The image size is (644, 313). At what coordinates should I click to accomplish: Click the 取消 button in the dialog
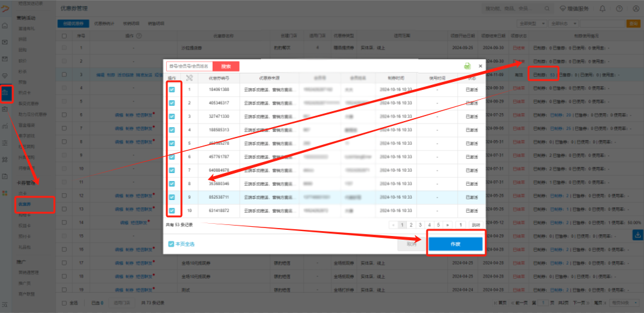pyautogui.click(x=412, y=244)
